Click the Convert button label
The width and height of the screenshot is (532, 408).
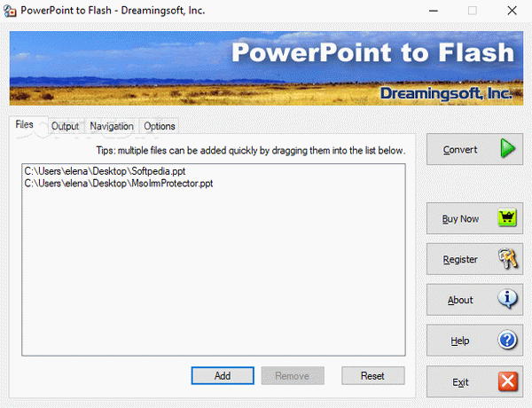pyautogui.click(x=460, y=150)
